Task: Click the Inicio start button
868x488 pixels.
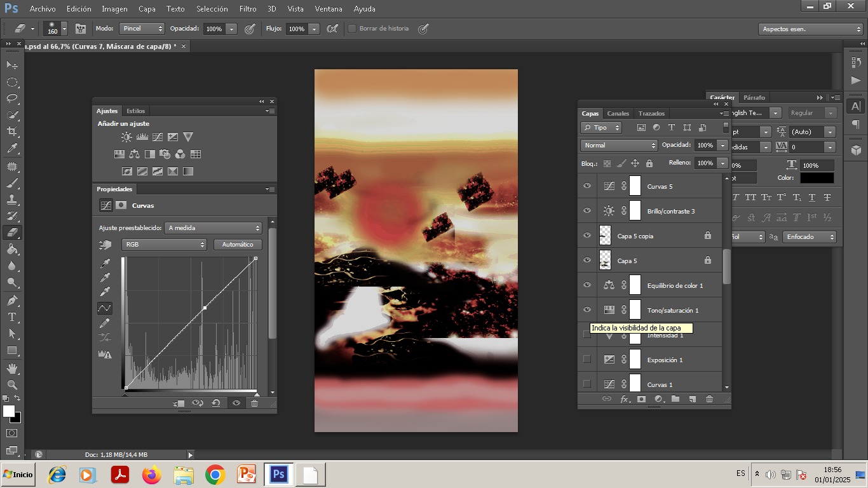Action: pyautogui.click(x=18, y=475)
